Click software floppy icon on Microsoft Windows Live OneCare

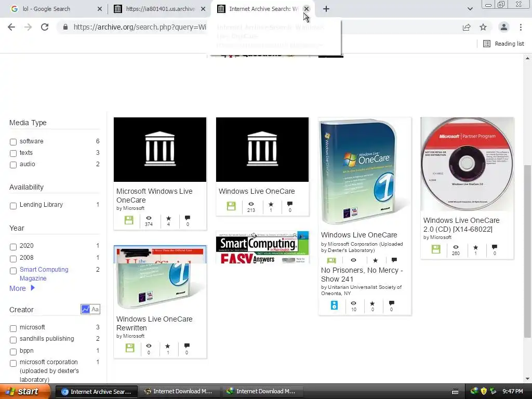pos(129,220)
